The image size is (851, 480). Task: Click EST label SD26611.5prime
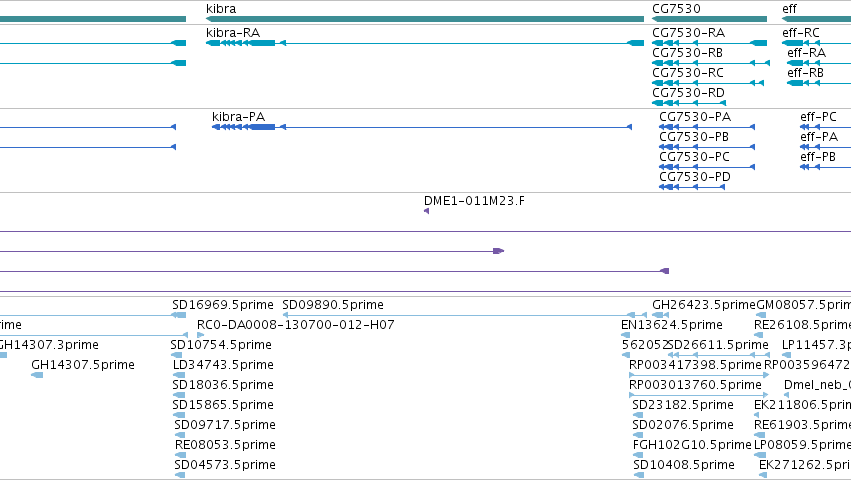pyautogui.click(x=718, y=345)
